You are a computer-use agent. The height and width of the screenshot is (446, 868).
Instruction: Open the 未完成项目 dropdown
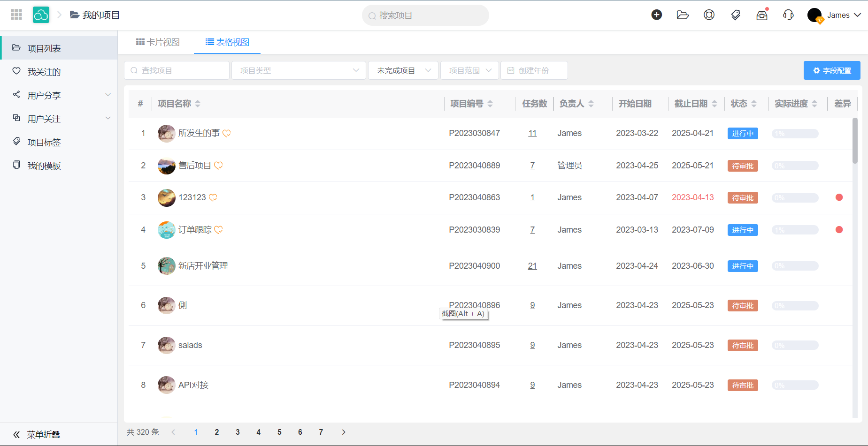(x=403, y=70)
